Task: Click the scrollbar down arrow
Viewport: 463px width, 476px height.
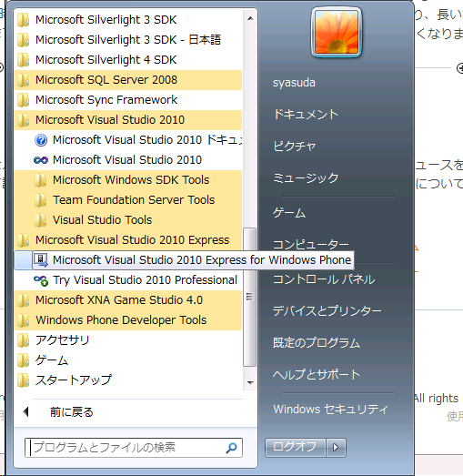Action: click(x=250, y=383)
